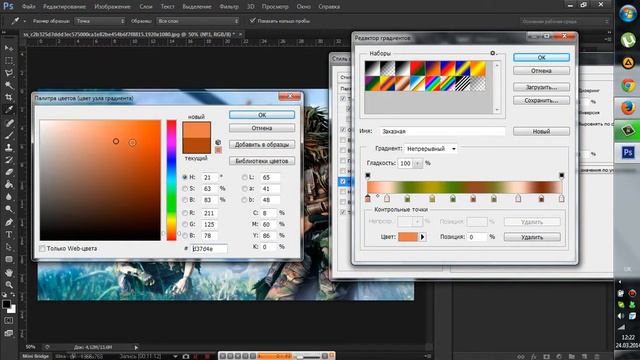
Task: Open the 'Размер образца' dropdown
Action: [100, 21]
